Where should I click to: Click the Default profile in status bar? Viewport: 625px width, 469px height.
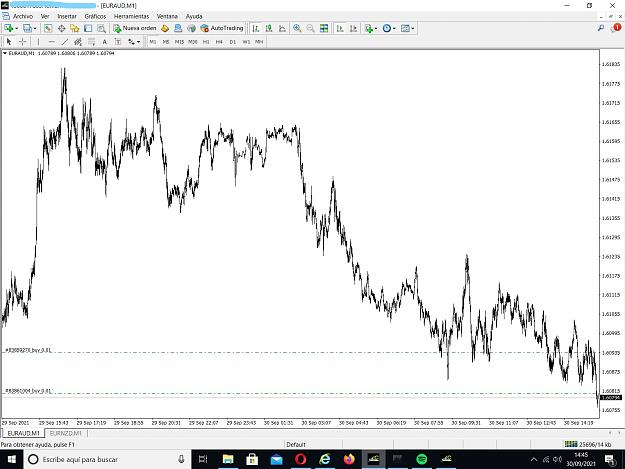296,444
